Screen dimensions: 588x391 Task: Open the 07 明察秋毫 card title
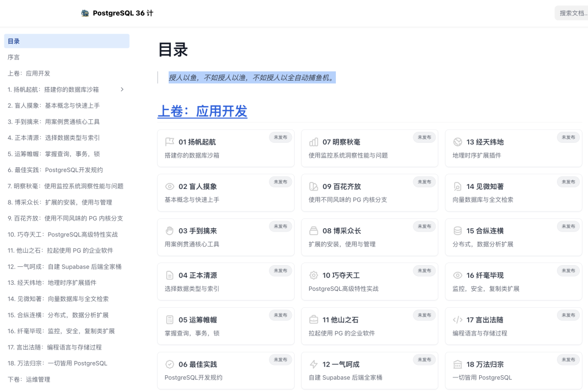pyautogui.click(x=341, y=142)
